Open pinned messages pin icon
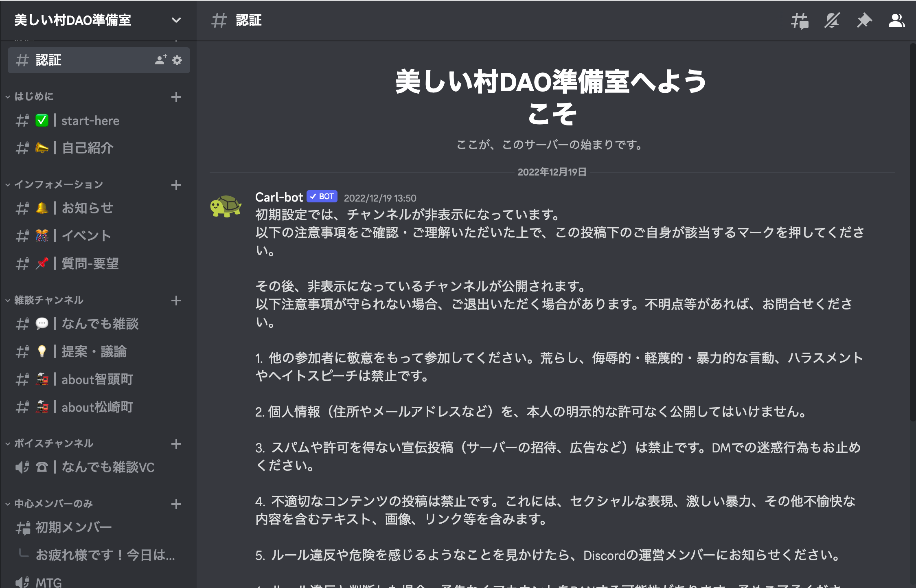This screenshot has height=588, width=916. point(864,21)
